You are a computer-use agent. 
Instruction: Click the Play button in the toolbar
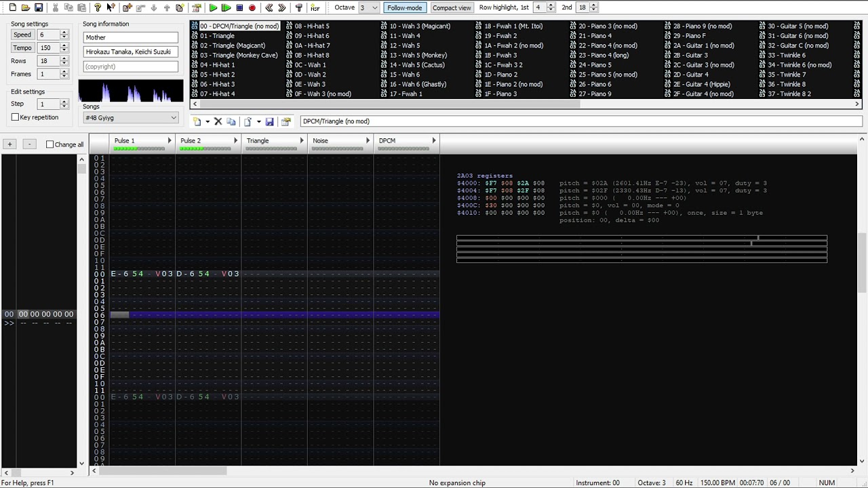(x=213, y=7)
